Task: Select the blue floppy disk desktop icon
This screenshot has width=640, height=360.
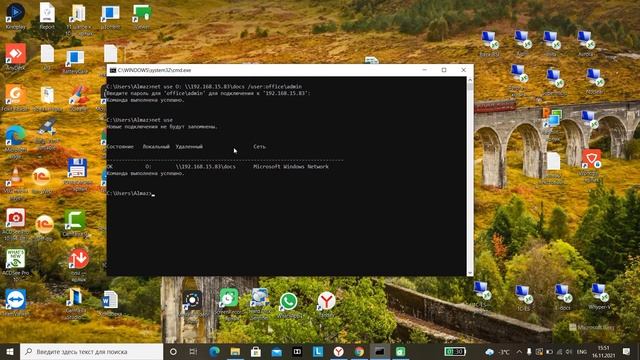Action: (x=77, y=168)
